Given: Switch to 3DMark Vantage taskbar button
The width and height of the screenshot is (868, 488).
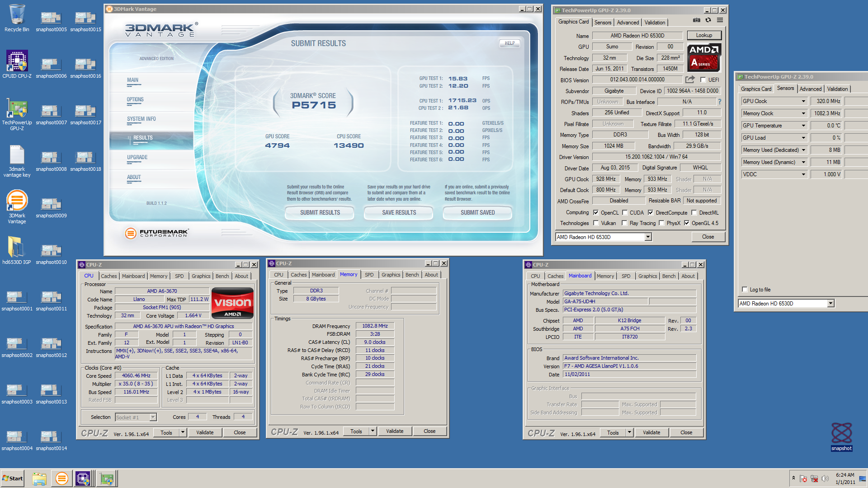Looking at the screenshot, I should click(x=61, y=479).
